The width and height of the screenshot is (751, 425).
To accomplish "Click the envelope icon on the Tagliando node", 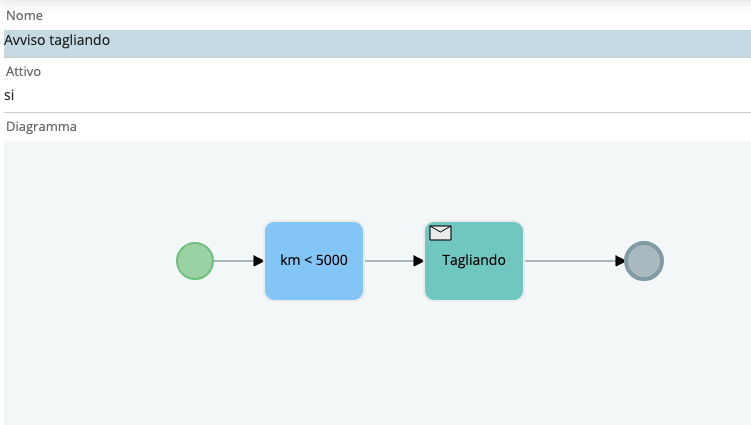I will (x=440, y=233).
